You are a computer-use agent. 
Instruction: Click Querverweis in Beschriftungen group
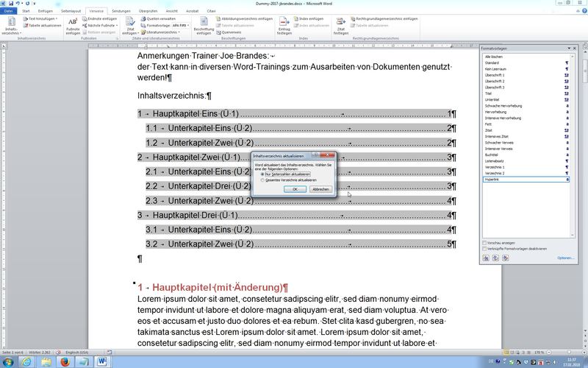click(x=229, y=32)
